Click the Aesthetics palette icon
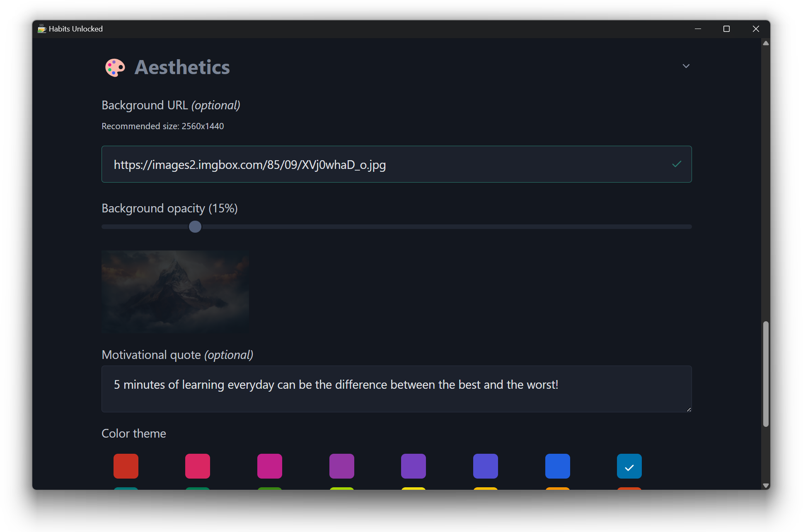Viewport: 803px width, 532px height. 115,67
